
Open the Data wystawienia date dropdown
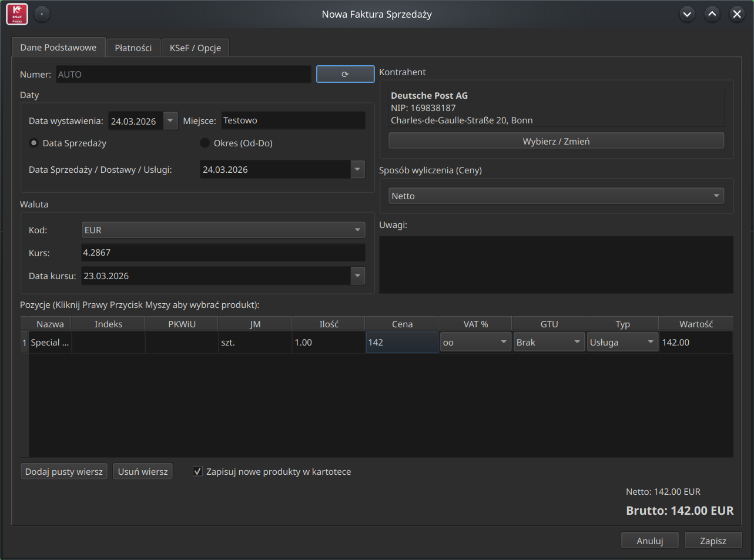[170, 120]
